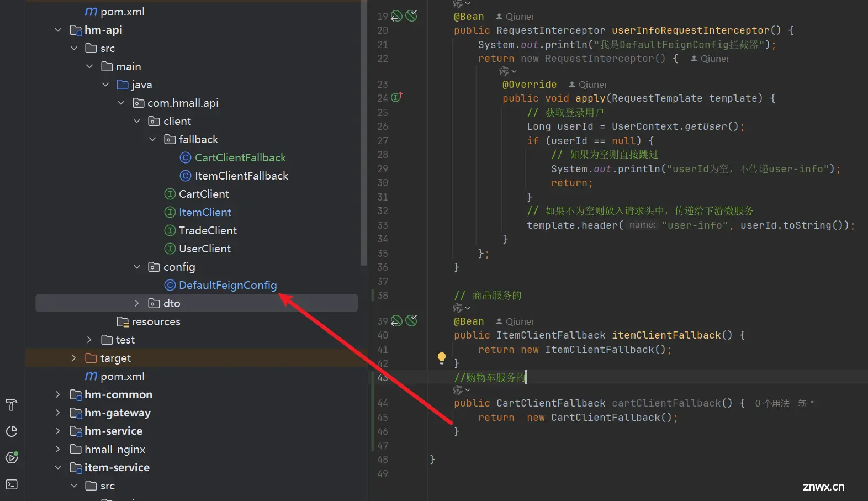Click the bean gutter icon on line 19

tap(396, 16)
